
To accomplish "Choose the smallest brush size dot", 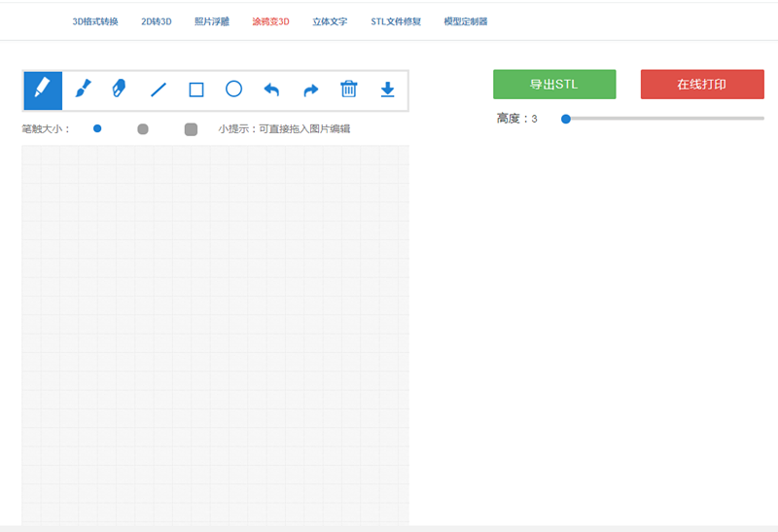I will pyautogui.click(x=97, y=128).
